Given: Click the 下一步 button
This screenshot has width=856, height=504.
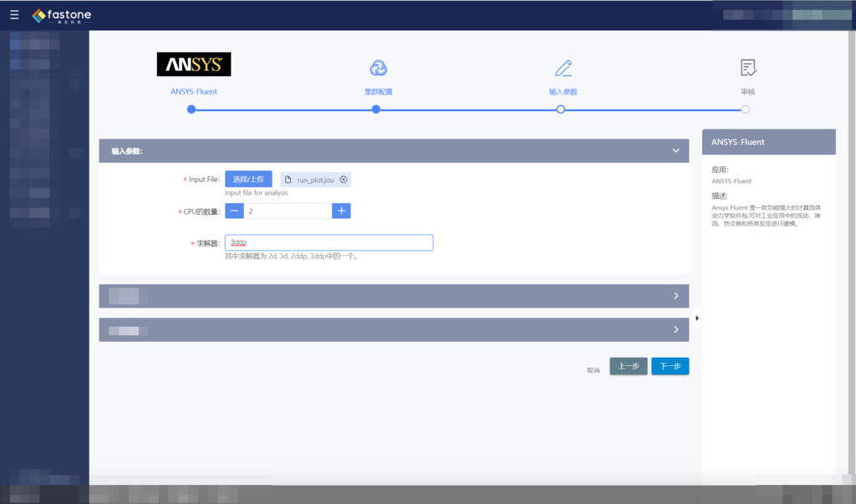Looking at the screenshot, I should pyautogui.click(x=670, y=366).
